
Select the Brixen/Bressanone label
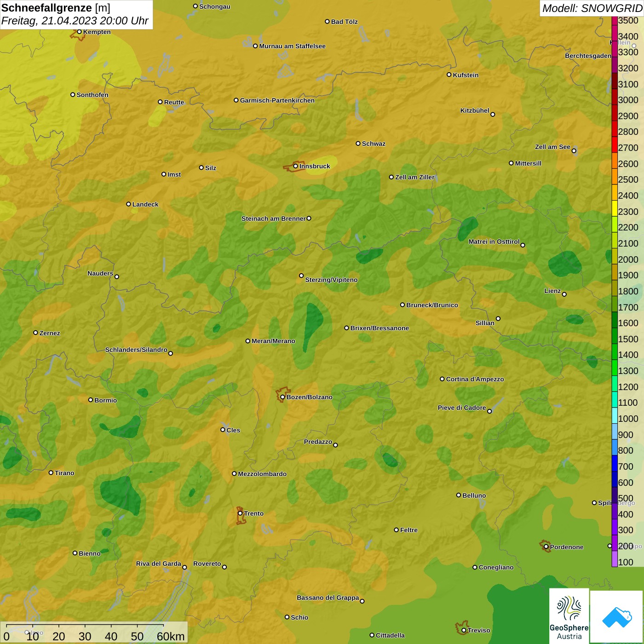pos(379,328)
